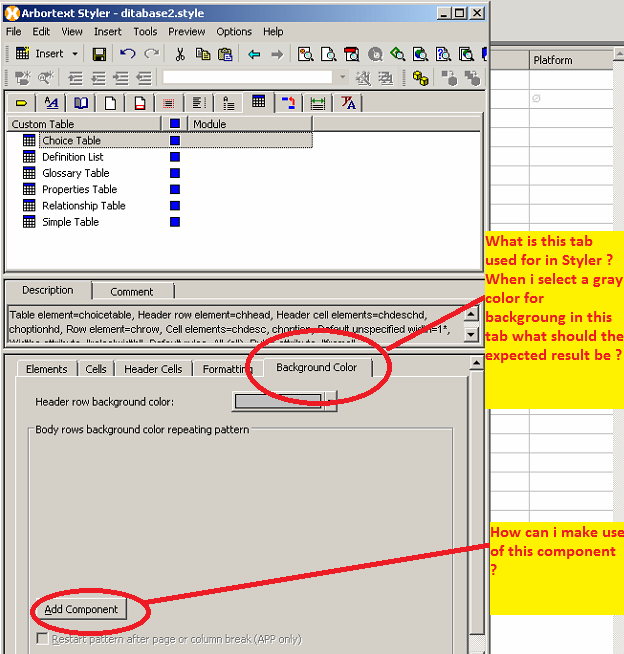624x654 pixels.
Task: Open the Page Sets category icon
Action: pyautogui.click(x=81, y=103)
